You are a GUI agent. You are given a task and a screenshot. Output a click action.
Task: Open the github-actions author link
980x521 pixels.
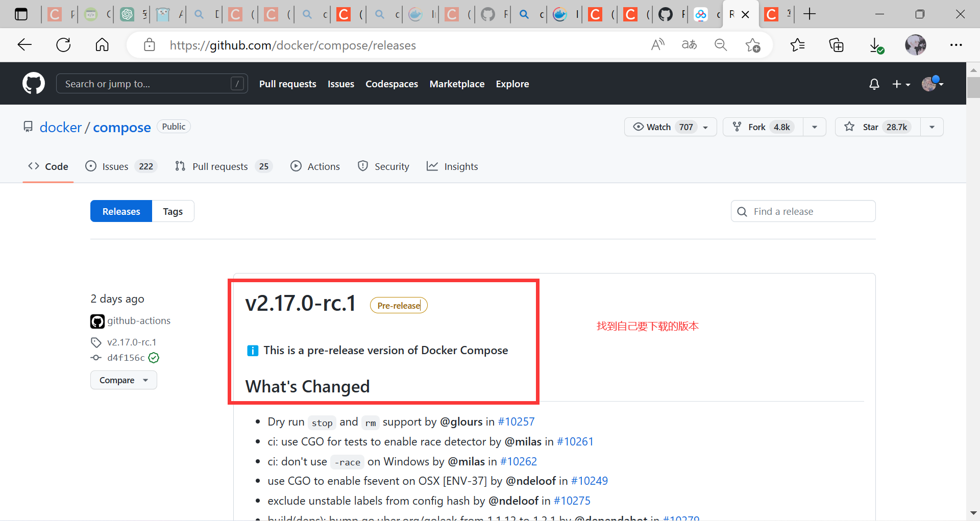[139, 321]
